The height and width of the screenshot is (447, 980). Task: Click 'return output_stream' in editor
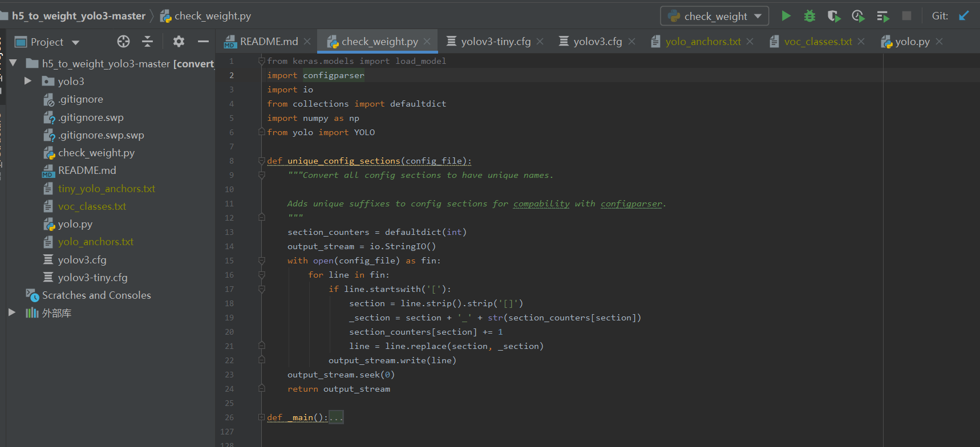point(339,389)
